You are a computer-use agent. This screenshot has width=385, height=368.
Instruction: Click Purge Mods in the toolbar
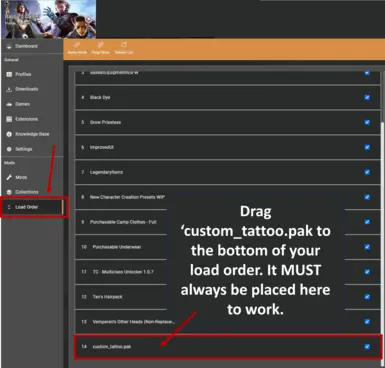point(100,48)
